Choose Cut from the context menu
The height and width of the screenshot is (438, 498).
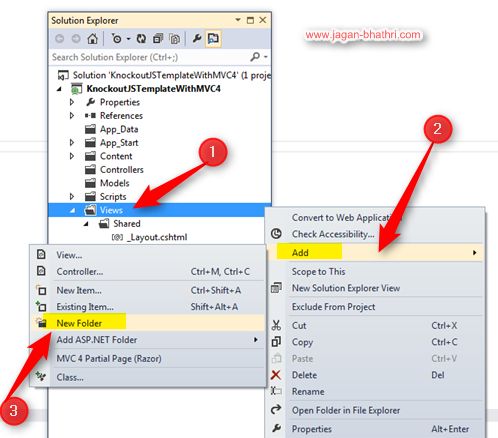pos(375,326)
